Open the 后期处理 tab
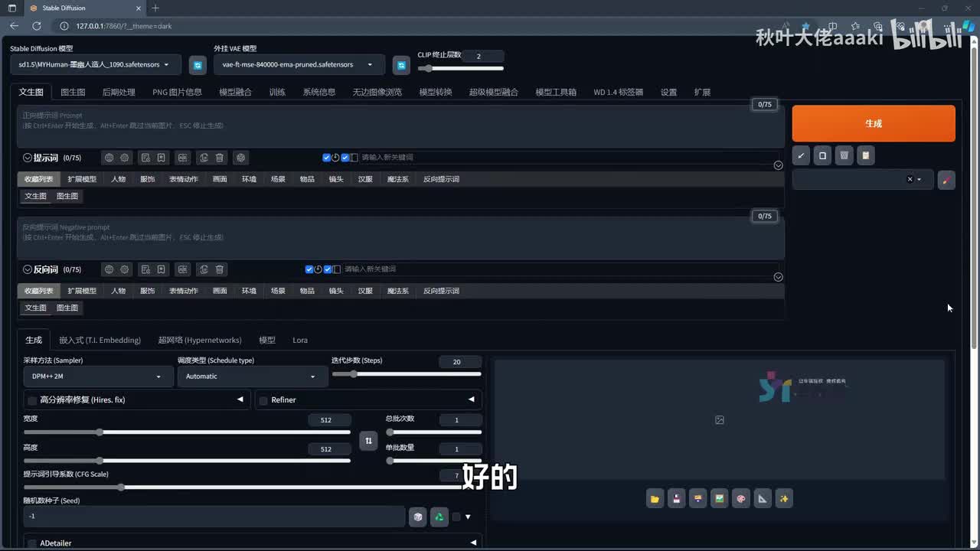The width and height of the screenshot is (980, 551). pos(119,92)
